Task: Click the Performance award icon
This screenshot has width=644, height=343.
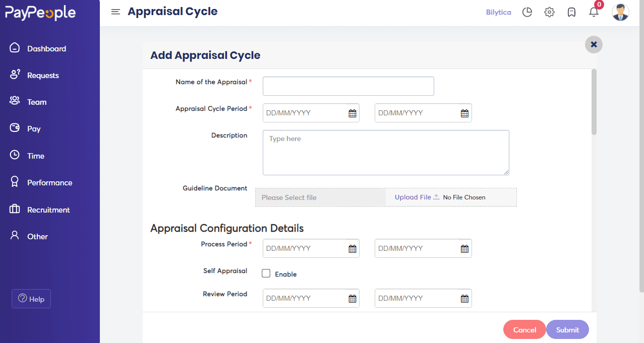Action: click(x=15, y=182)
